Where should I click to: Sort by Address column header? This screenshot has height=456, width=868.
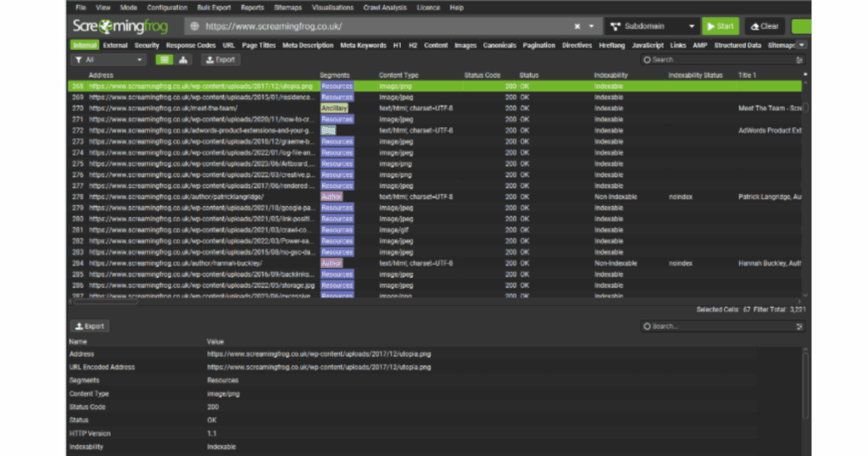[101, 75]
